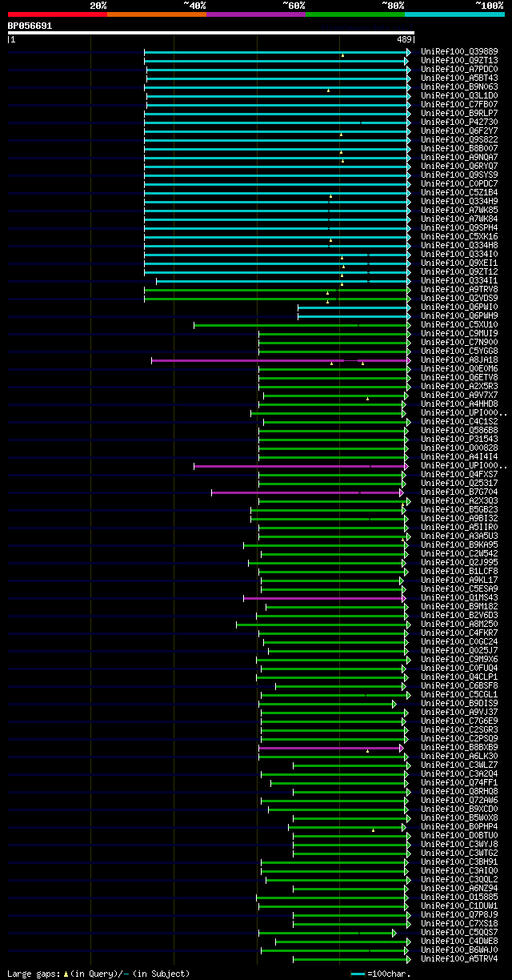Open hit UniRef100_C5Z1B4
The height and width of the screenshot is (980, 512).
coord(459,192)
